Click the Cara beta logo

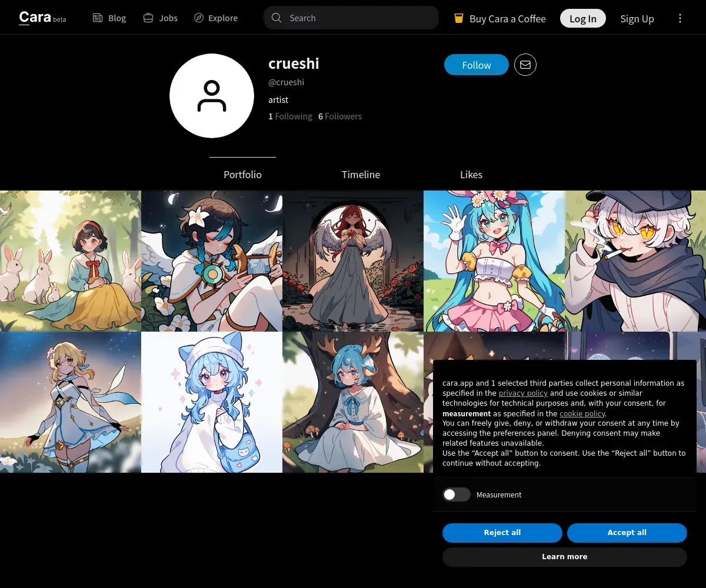click(x=42, y=18)
